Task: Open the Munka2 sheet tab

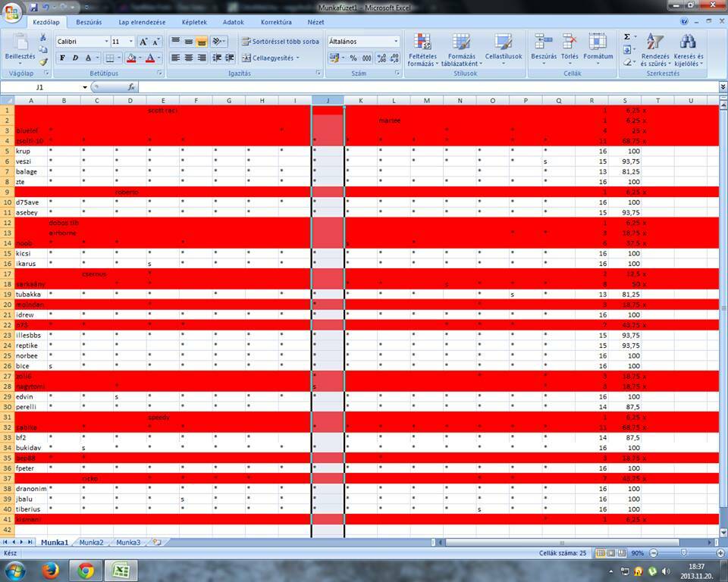Action: [x=91, y=543]
